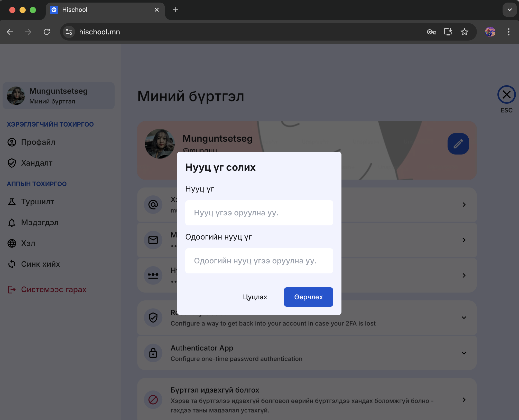The height and width of the screenshot is (420, 519).
Task: Click the install app icon in address bar
Action: [448, 32]
